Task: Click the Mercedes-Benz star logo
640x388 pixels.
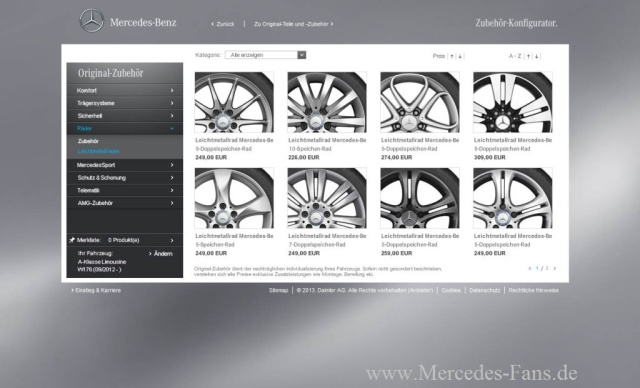Action: pos(91,21)
